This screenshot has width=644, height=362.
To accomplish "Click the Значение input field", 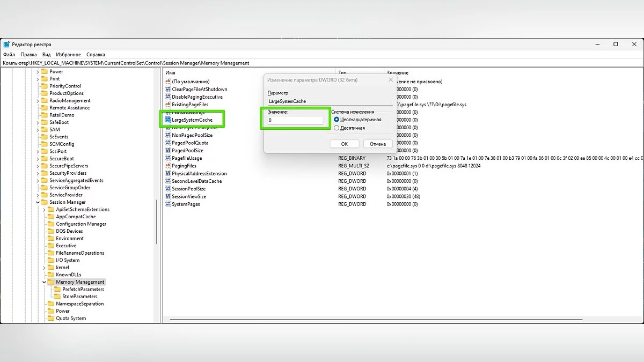I will pos(295,121).
